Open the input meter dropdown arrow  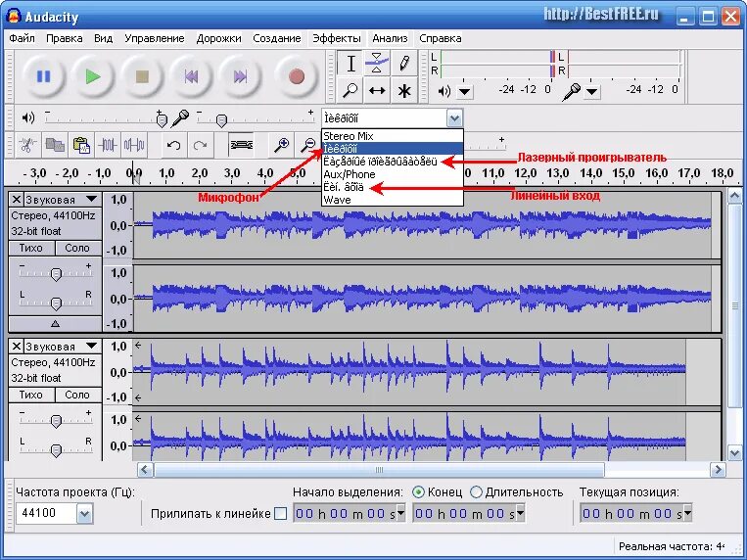[591, 91]
